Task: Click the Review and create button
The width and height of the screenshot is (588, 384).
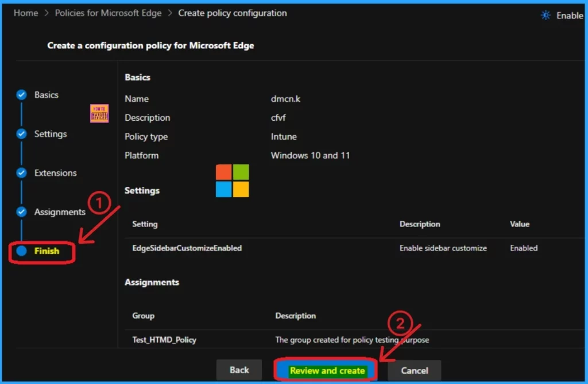Action: pos(327,370)
